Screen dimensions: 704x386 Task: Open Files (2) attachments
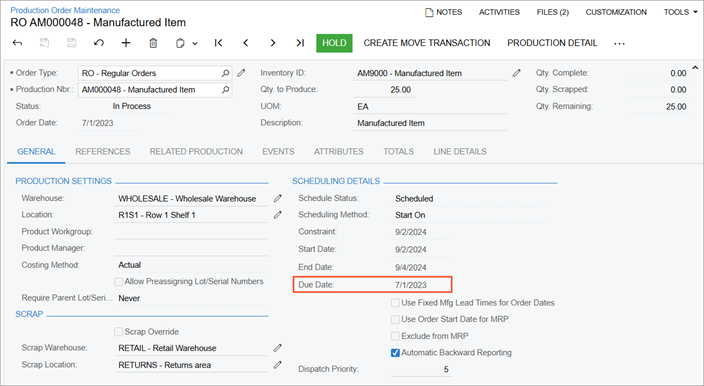(553, 12)
